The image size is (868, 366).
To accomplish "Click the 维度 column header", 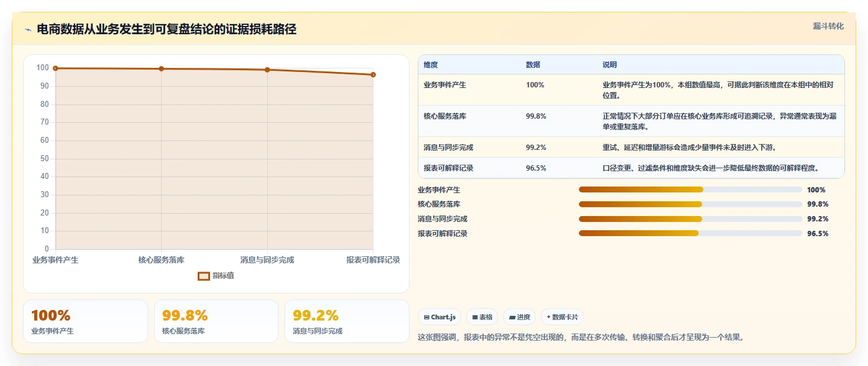I will 431,65.
